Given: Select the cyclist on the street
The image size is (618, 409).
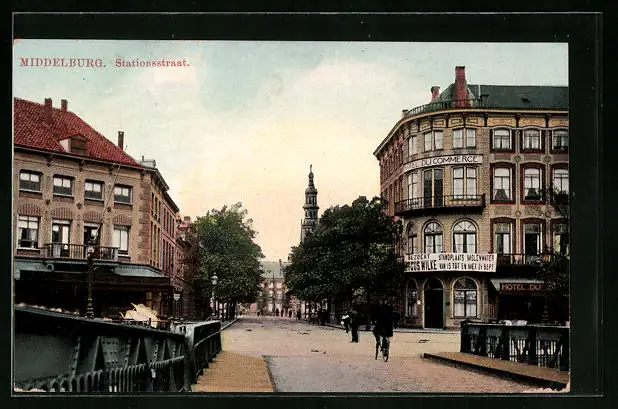Looking at the screenshot, I should coord(382,330).
